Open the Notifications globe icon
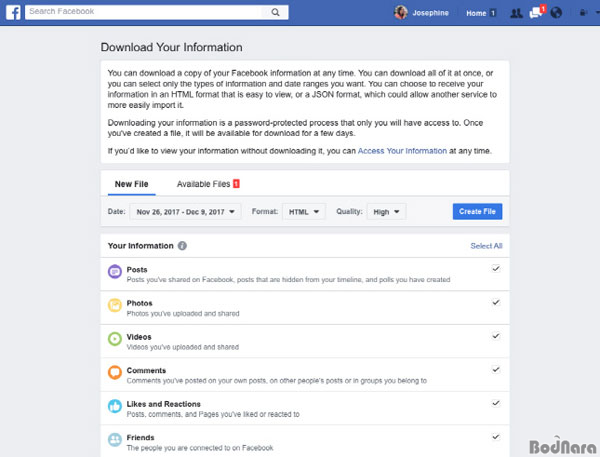Screen dimensions: 600x457 [x=556, y=13]
